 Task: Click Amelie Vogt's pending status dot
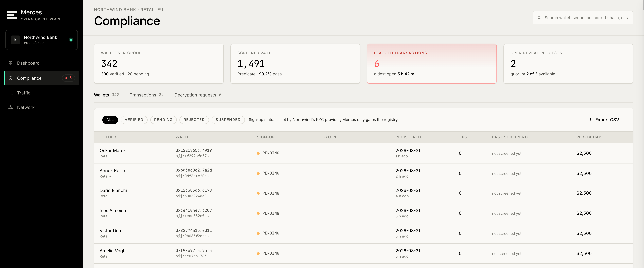coord(258,253)
